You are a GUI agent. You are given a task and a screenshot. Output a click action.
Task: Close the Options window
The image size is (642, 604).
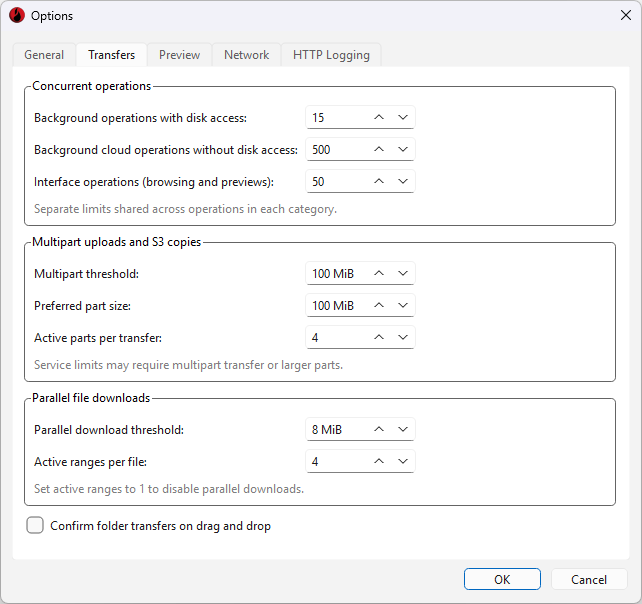pyautogui.click(x=626, y=16)
